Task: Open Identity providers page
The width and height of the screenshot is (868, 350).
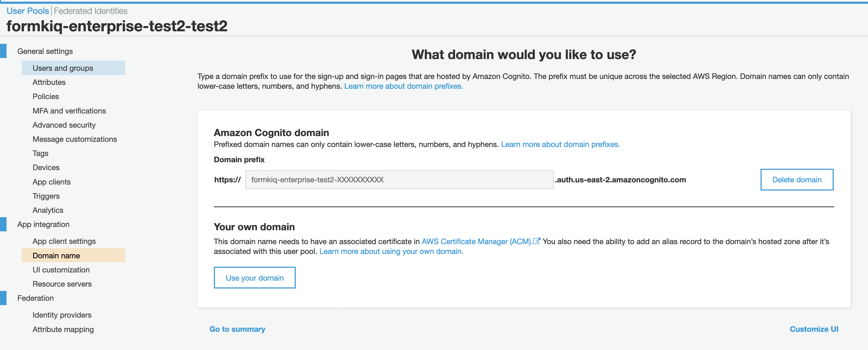Action: click(x=62, y=315)
